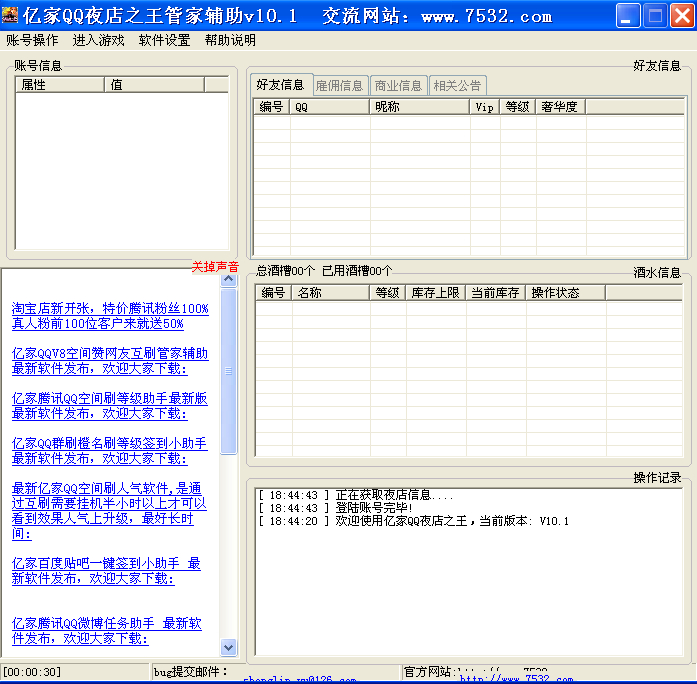The width and height of the screenshot is (697, 684).
Task: Open the 亿家腾讯QQ空间刷等级助手 link
Action: (109, 406)
